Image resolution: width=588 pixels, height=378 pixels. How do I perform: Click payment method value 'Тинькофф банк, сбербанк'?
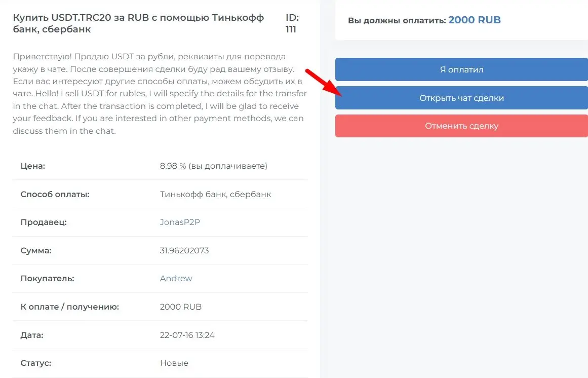pos(215,194)
